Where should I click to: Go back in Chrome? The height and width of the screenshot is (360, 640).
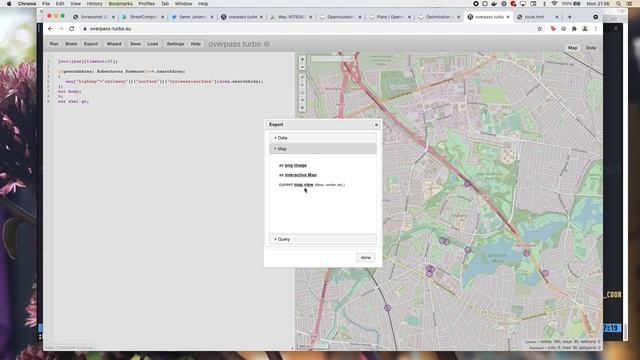50,29
